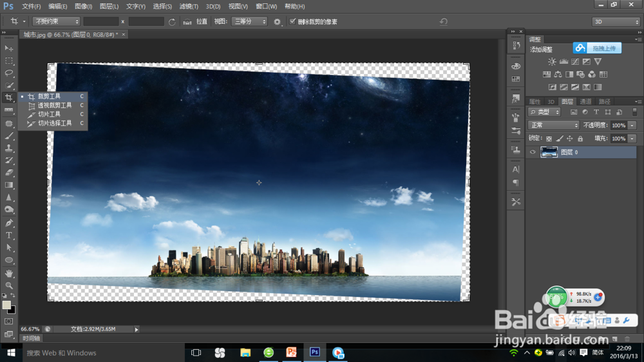Open the 文件(F) menu
Screen dimensions: 644x362
31,6
